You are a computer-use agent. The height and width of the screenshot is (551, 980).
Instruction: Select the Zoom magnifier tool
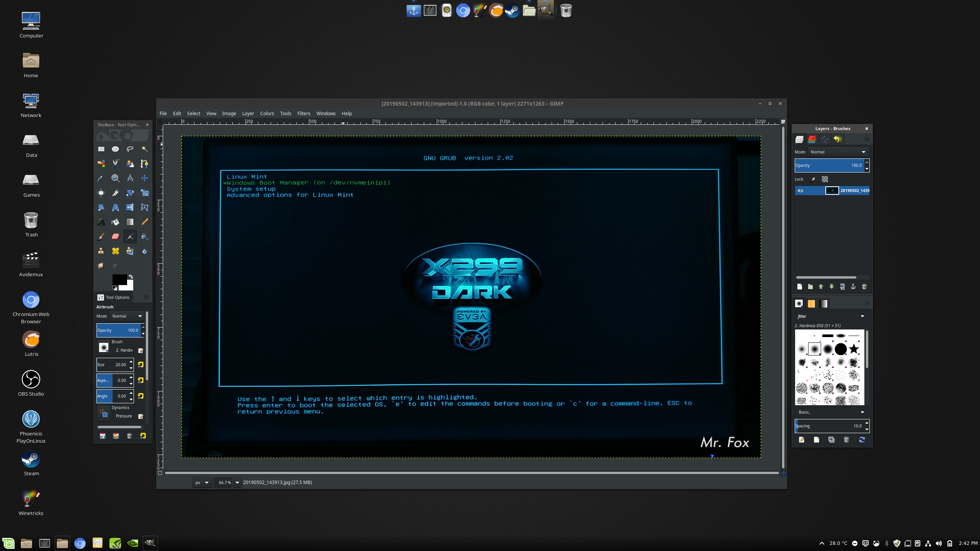(x=115, y=178)
